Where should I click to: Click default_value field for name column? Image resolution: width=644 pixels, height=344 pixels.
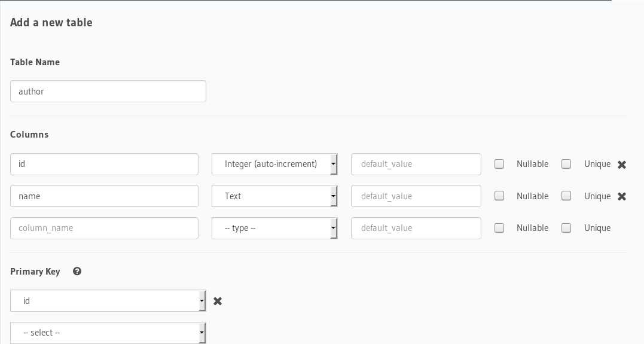[x=416, y=196]
